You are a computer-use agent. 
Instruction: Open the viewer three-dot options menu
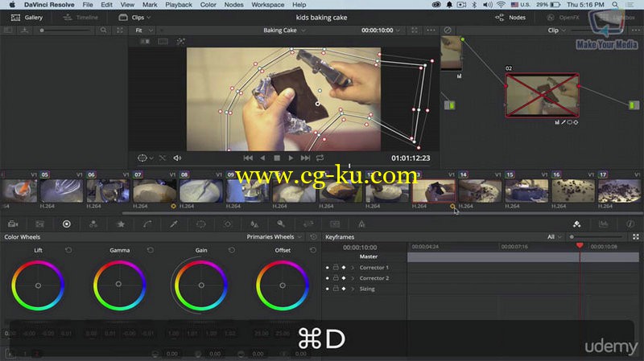click(x=431, y=31)
